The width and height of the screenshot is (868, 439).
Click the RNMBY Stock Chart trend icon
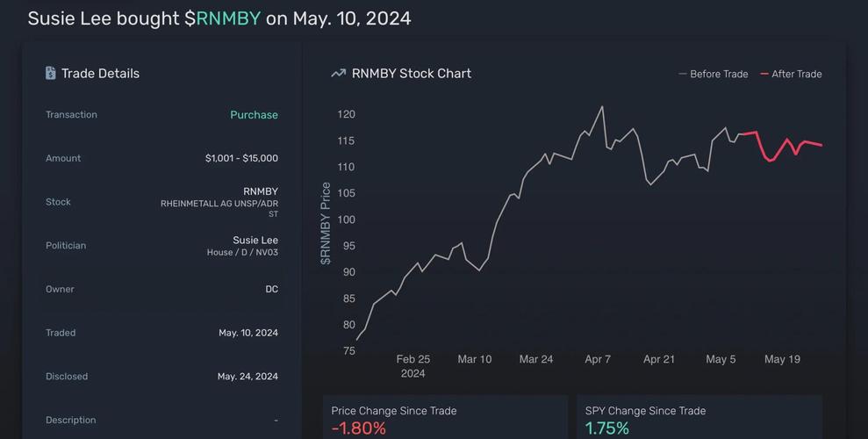pos(338,74)
